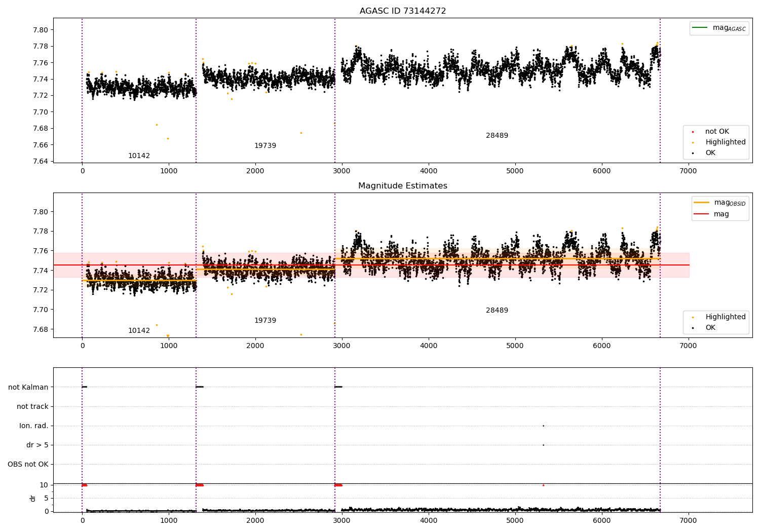Click the 'OBS not OK' axis label
760x532 pixels.
coord(28,464)
